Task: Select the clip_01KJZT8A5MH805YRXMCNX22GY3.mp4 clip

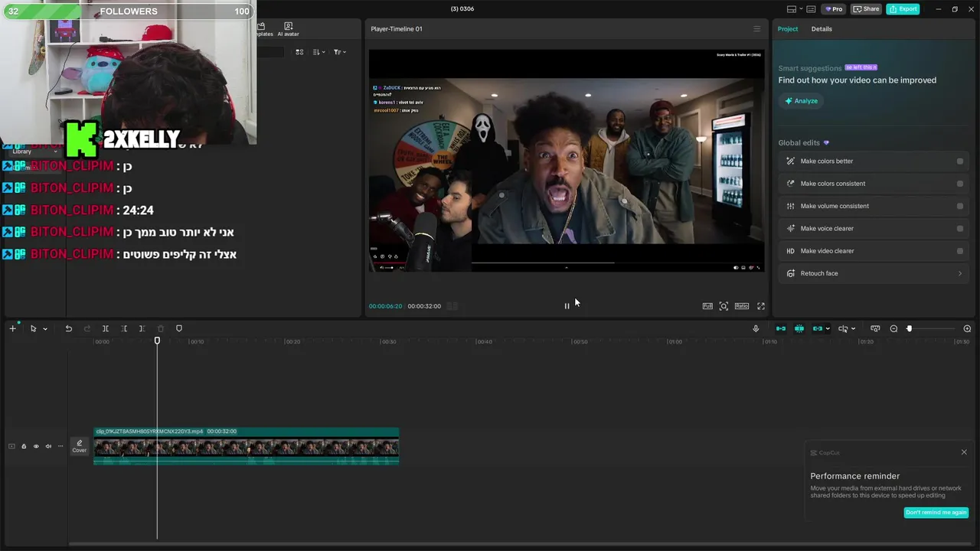Action: click(247, 445)
